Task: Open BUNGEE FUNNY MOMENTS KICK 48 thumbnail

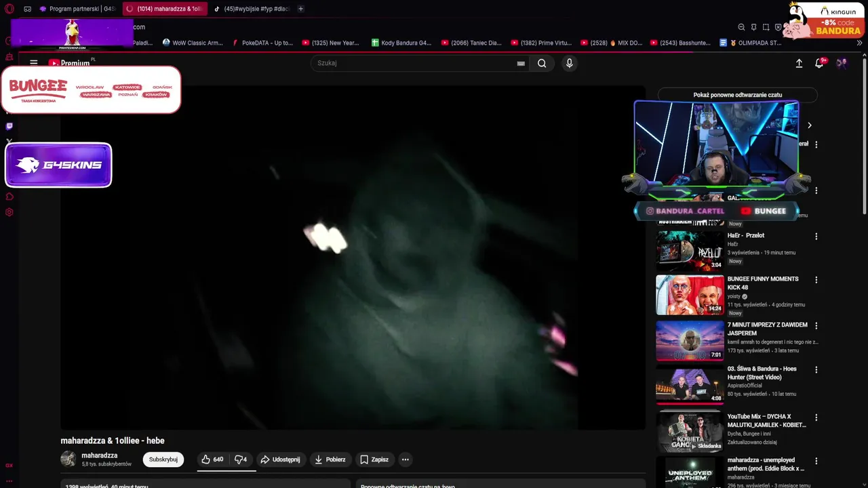Action: point(690,295)
